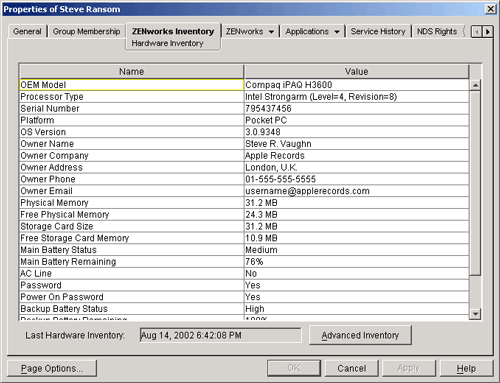Click the Hardware Inventory sub-page label

[167, 43]
